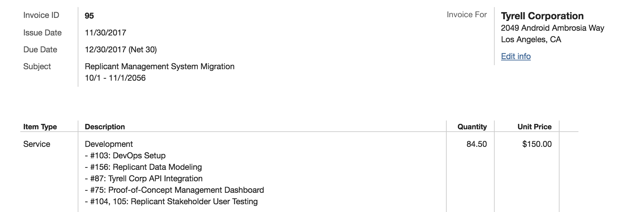Click the Development line item description
The image size is (644, 212).
(108, 144)
